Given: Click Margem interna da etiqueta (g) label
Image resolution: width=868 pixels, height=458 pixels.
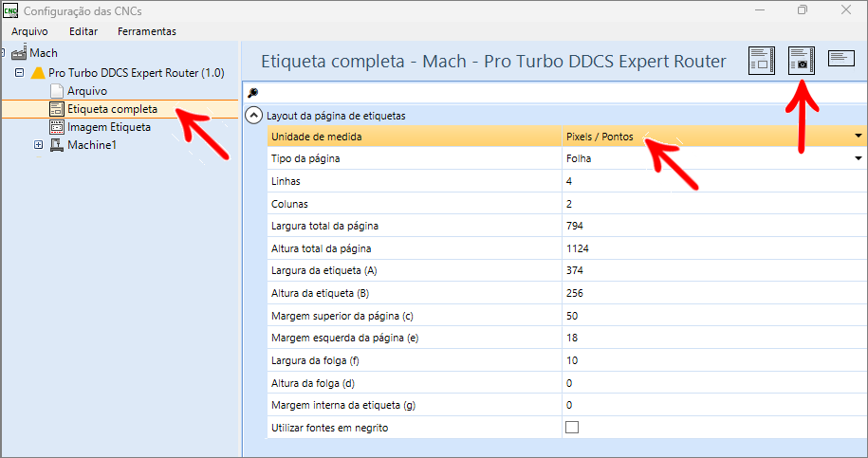Looking at the screenshot, I should tap(343, 406).
